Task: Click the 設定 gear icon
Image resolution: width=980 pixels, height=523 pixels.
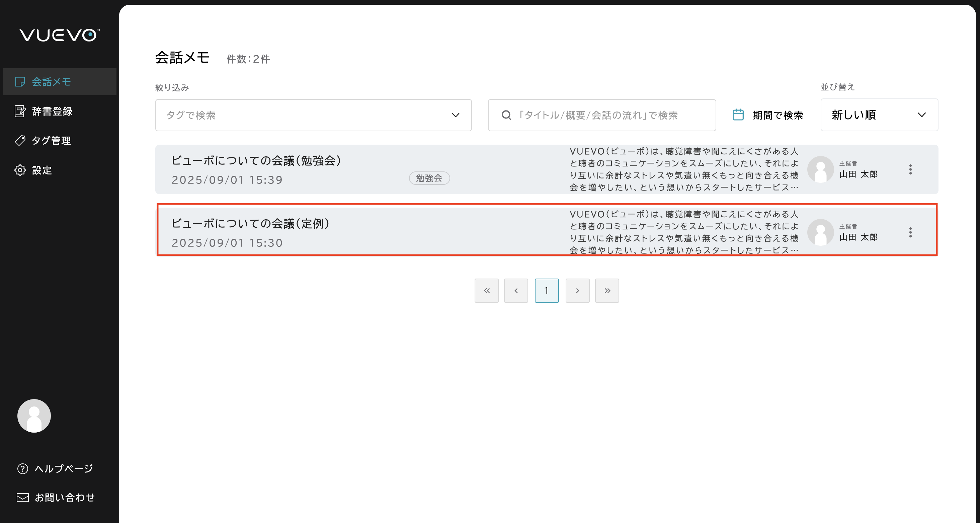Action: (x=20, y=170)
